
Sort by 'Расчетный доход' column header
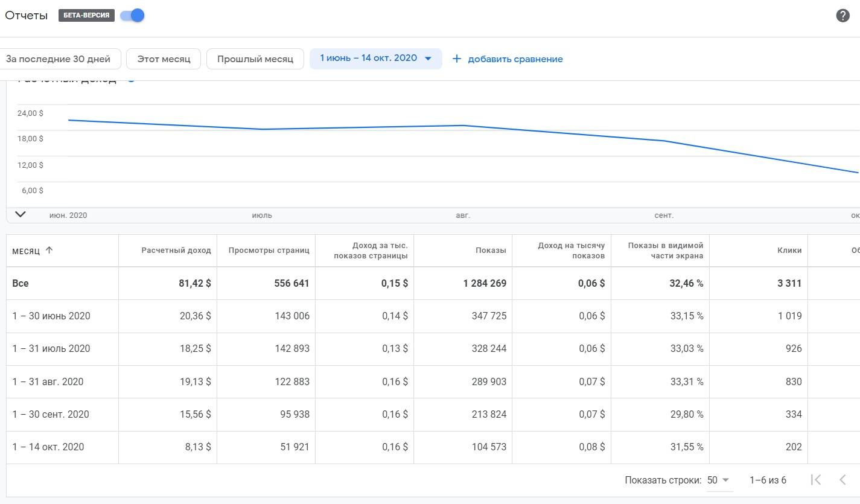(176, 250)
